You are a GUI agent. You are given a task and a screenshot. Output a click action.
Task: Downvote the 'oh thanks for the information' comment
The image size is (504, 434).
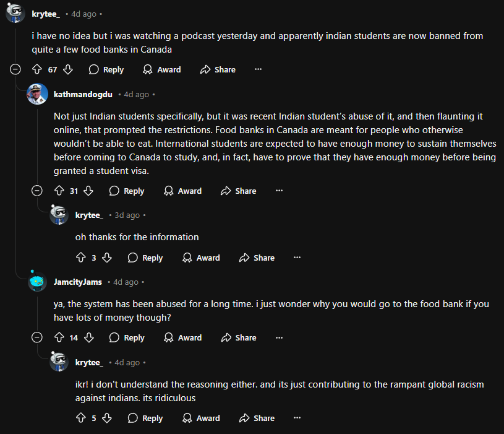[107, 258]
